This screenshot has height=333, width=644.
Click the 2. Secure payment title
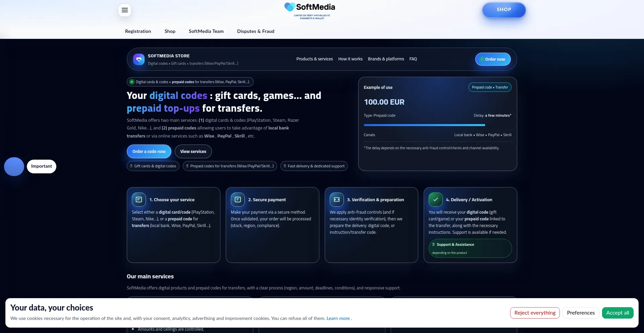[x=267, y=200]
